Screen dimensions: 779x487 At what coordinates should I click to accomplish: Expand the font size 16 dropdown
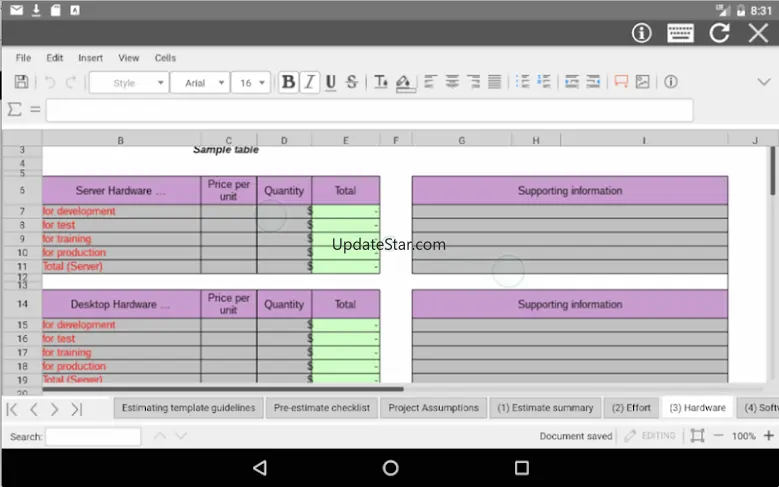click(251, 83)
